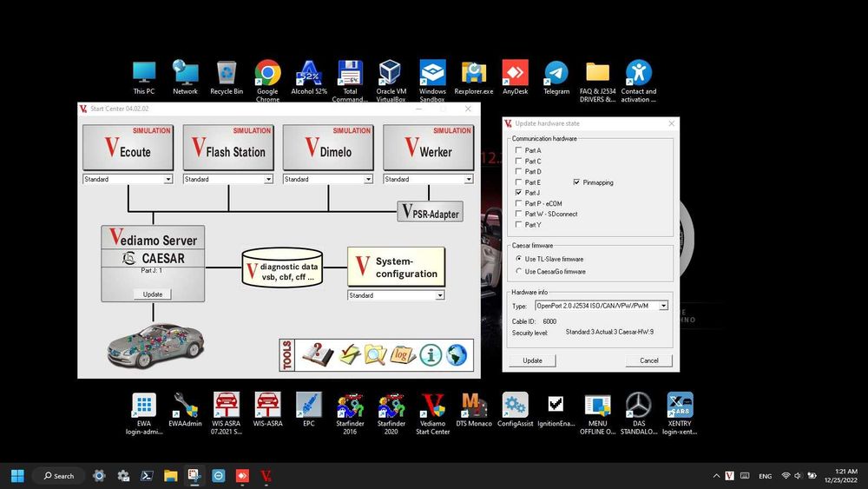
Task: Show hidden system tray icons chevron
Action: coord(716,476)
